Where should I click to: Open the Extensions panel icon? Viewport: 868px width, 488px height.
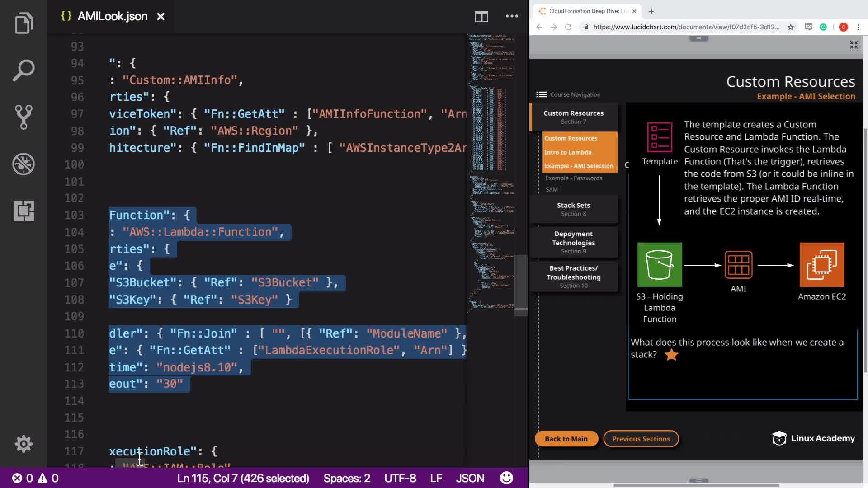pyautogui.click(x=24, y=211)
